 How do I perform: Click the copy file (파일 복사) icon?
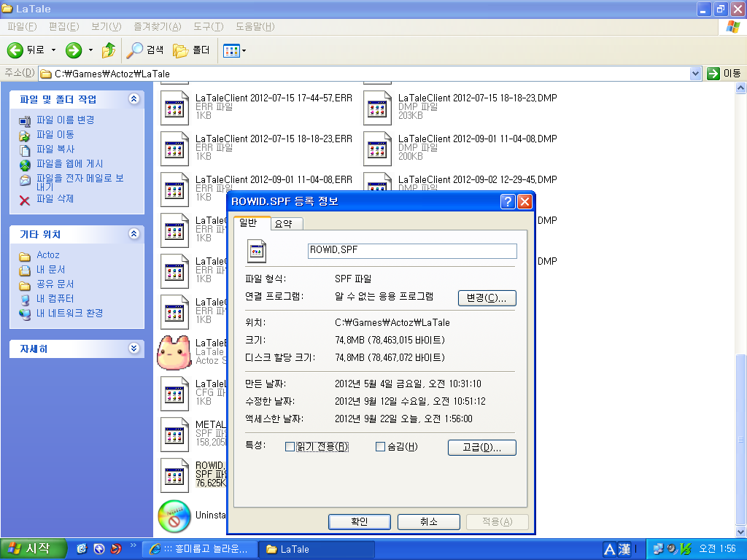click(25, 150)
